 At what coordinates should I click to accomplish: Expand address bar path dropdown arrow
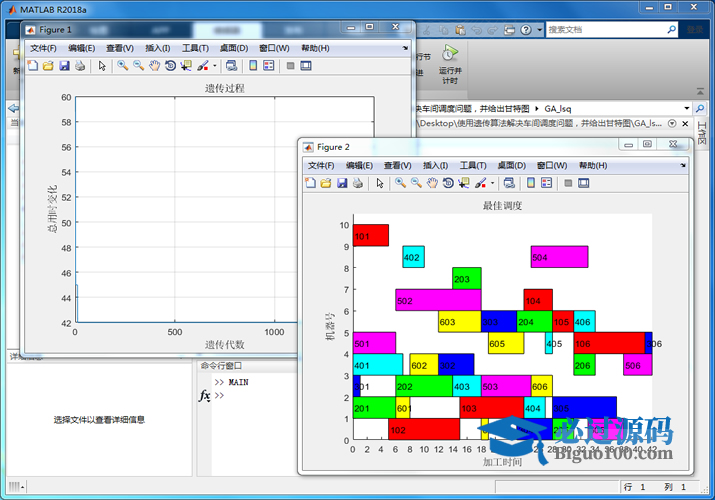click(686, 108)
